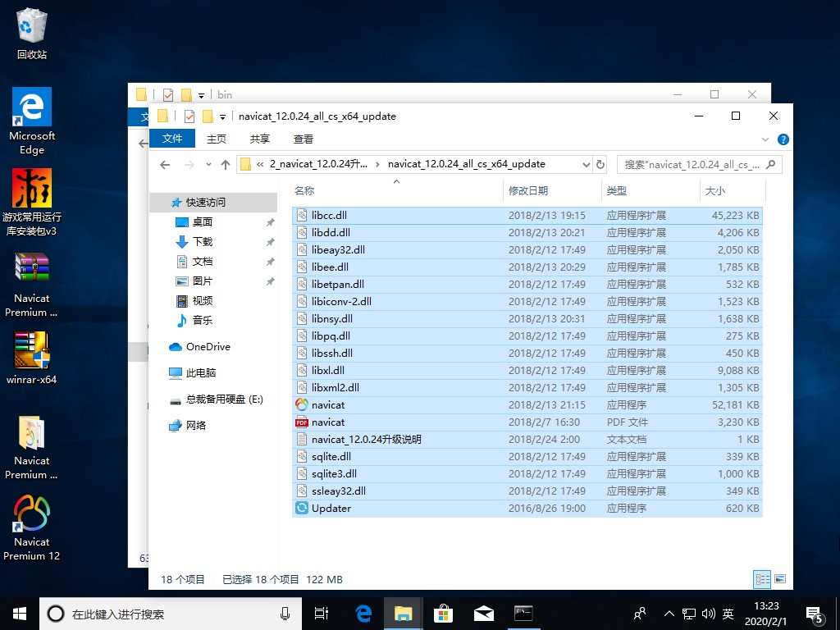Show hidden tray icons chevron

(669, 614)
